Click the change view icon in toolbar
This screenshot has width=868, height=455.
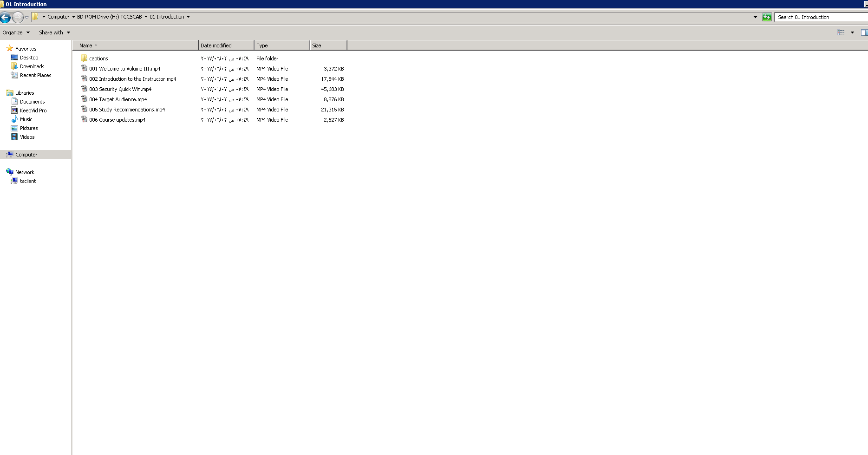tap(841, 32)
